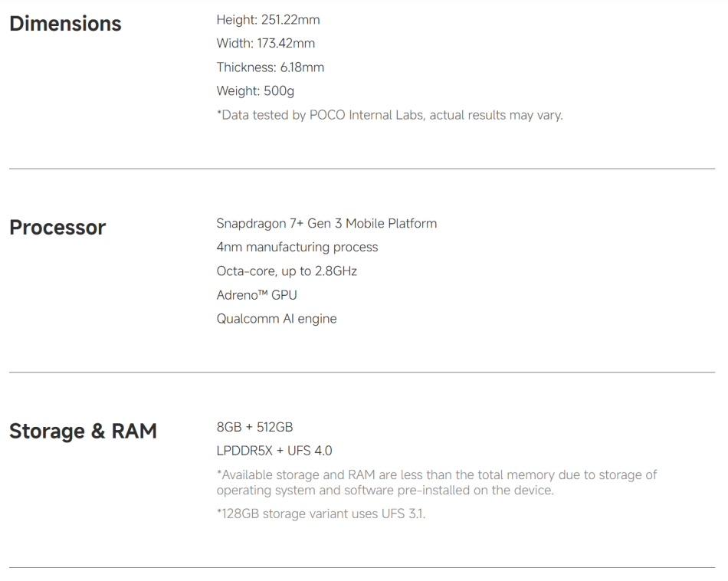
Task: Click the Weight: 500g line
Action: point(255,91)
